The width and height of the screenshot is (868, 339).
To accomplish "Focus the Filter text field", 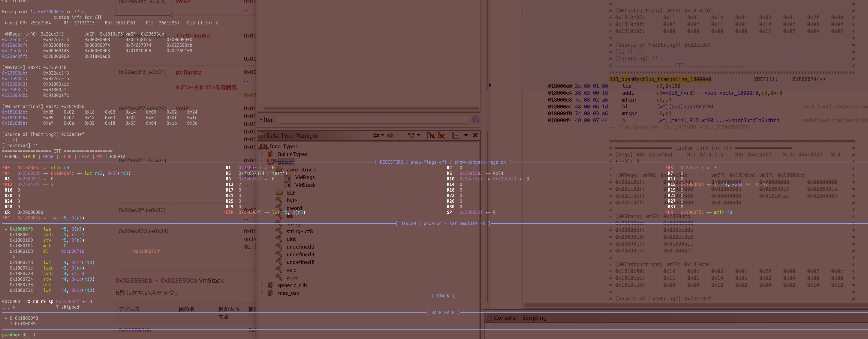I will (373, 120).
